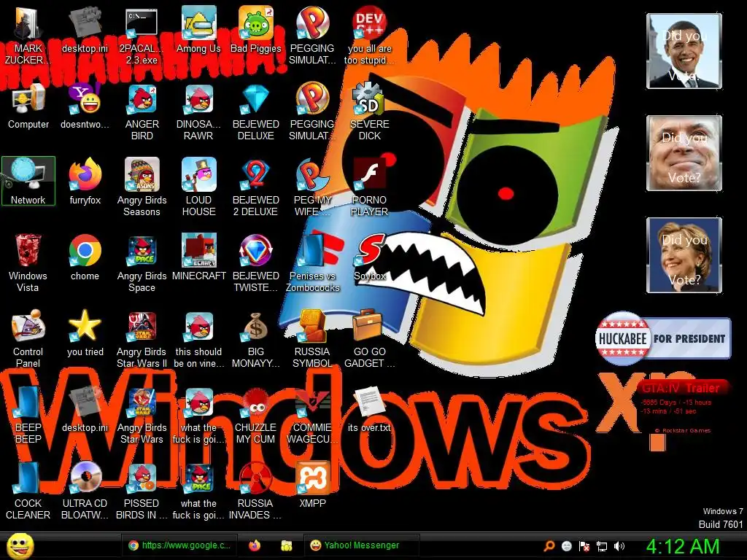
Task: Select the RUSSIA INVADES ... icon
Action: [x=256, y=490]
